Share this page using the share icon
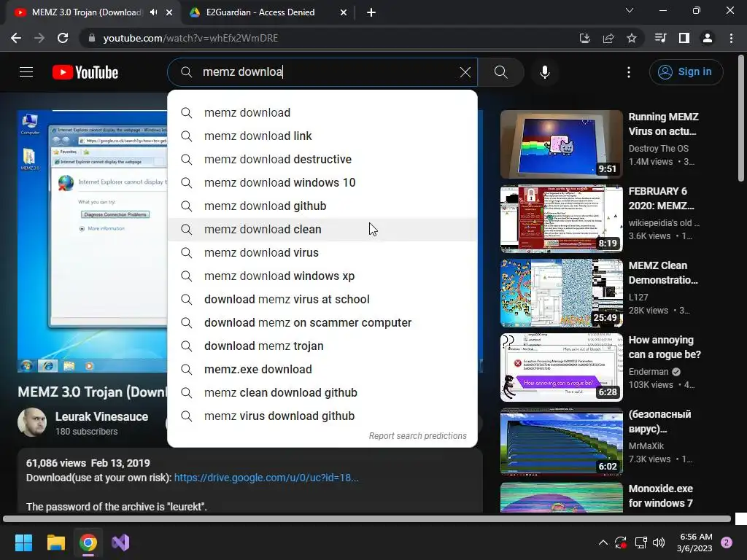 click(608, 38)
